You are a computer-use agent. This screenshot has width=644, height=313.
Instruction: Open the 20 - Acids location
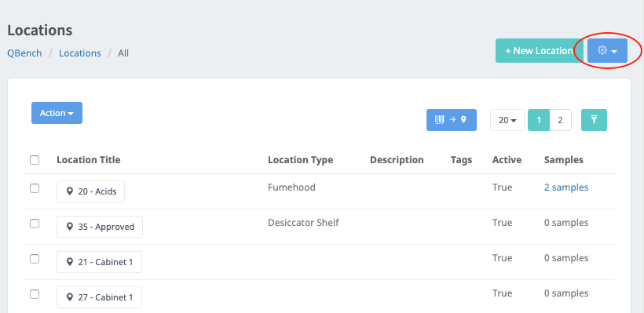point(91,191)
